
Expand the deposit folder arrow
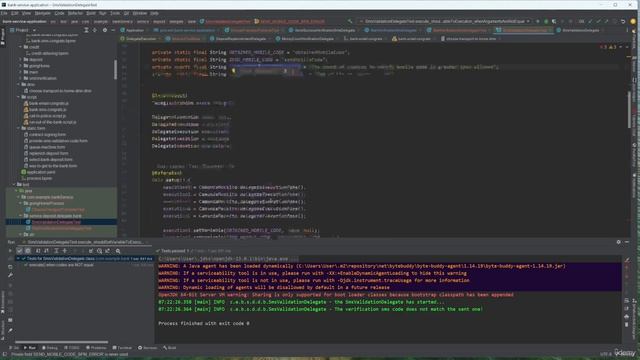coord(20,60)
